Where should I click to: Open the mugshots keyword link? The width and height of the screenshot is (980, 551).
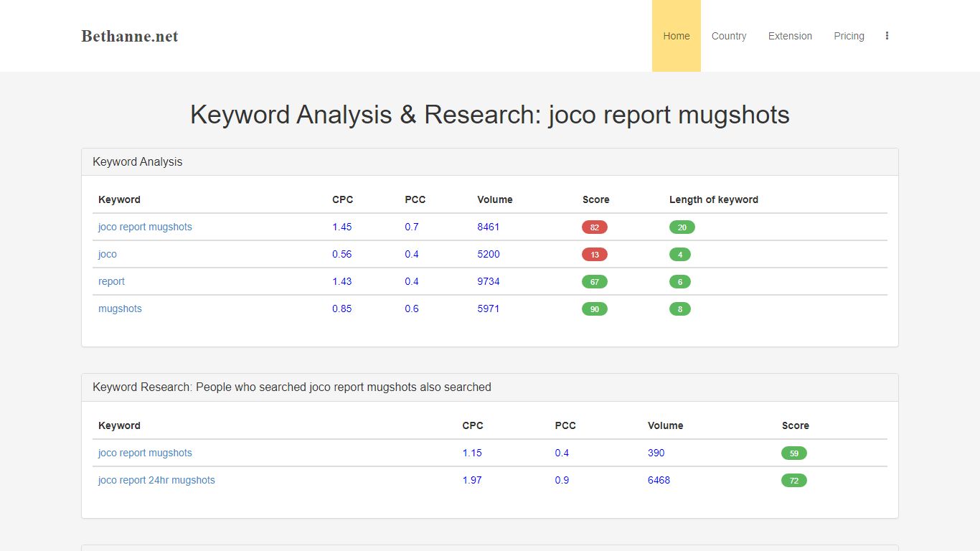coord(120,309)
